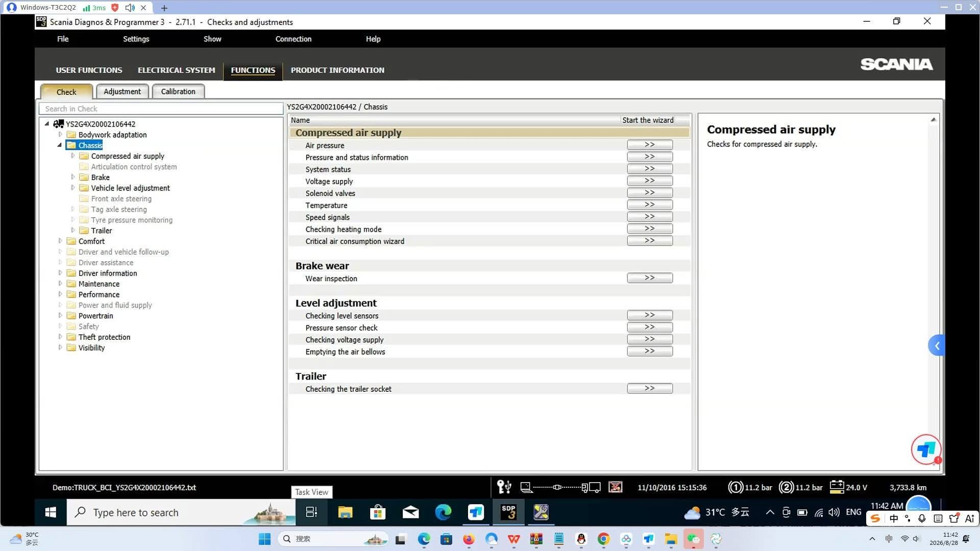Open SDP3 from the remote taskbar

tap(508, 512)
